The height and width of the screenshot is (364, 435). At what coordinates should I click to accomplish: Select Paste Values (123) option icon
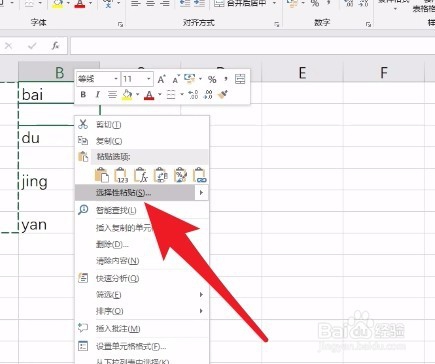point(121,175)
